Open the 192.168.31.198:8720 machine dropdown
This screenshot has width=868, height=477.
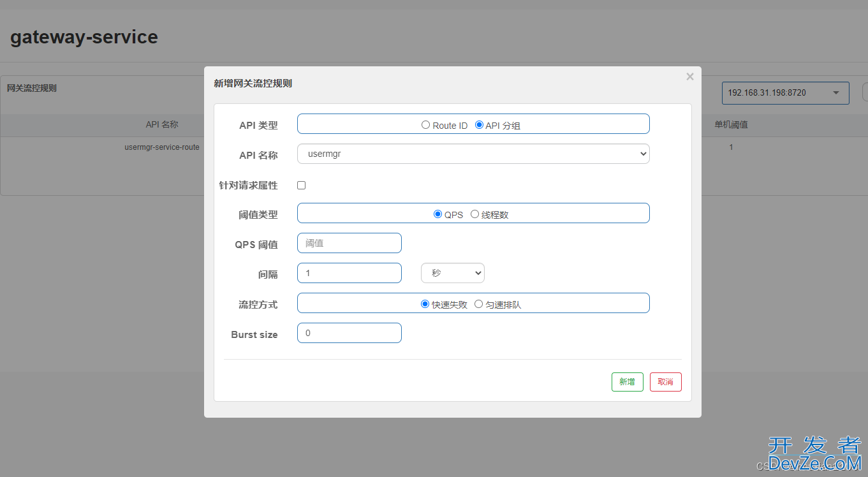pyautogui.click(x=786, y=93)
